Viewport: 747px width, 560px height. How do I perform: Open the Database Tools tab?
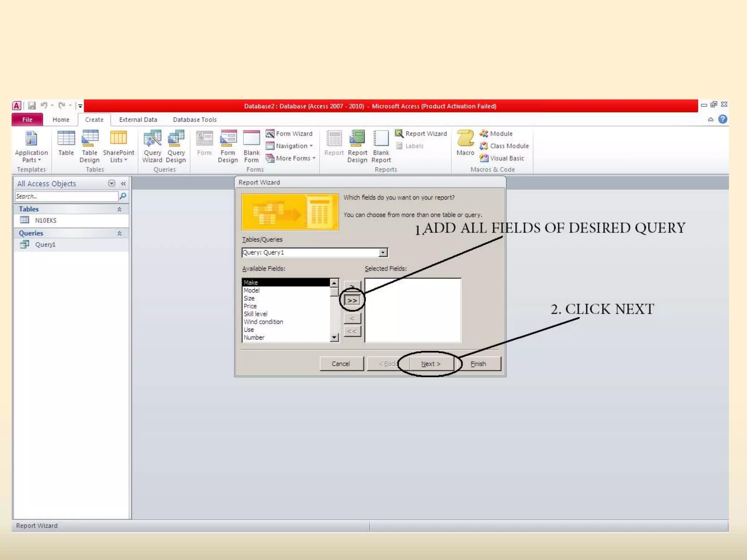click(x=194, y=120)
